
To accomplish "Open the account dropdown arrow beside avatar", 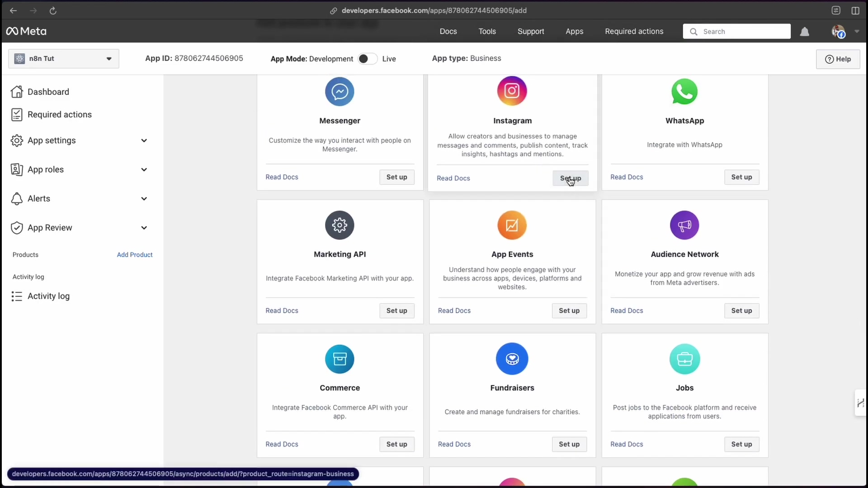I will pos(857,32).
